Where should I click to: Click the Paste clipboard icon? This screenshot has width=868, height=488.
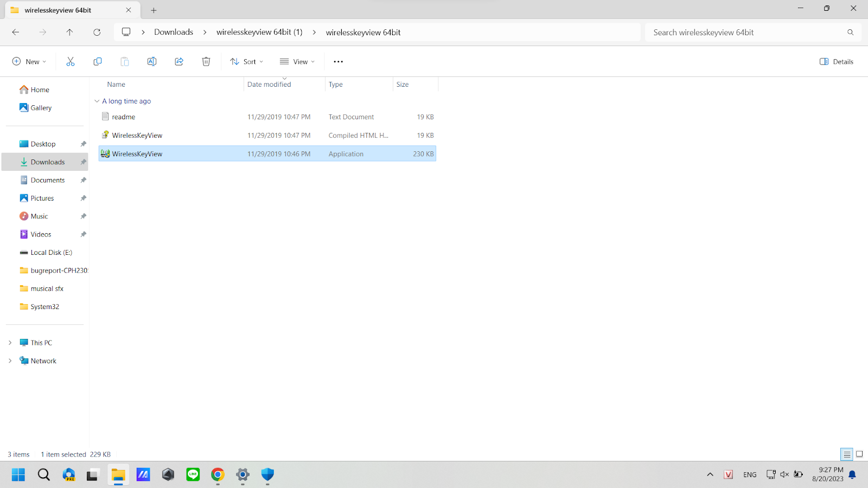pyautogui.click(x=125, y=62)
